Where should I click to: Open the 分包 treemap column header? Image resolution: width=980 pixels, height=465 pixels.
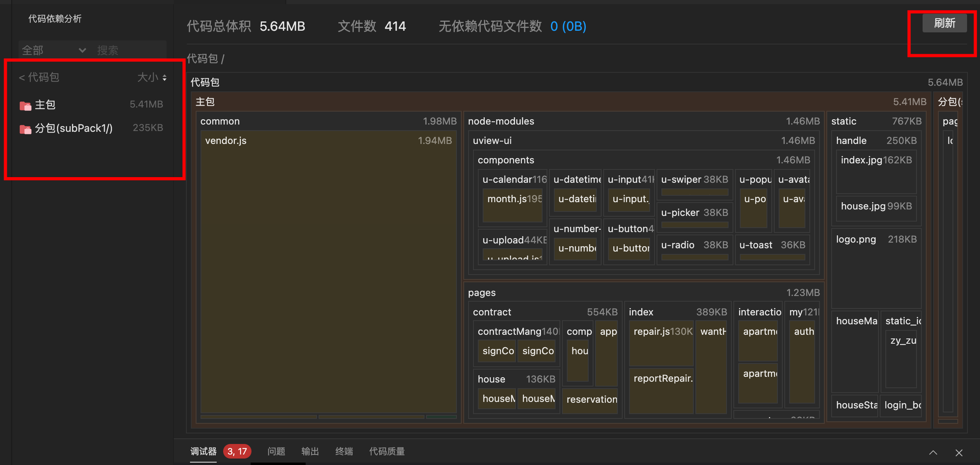948,101
